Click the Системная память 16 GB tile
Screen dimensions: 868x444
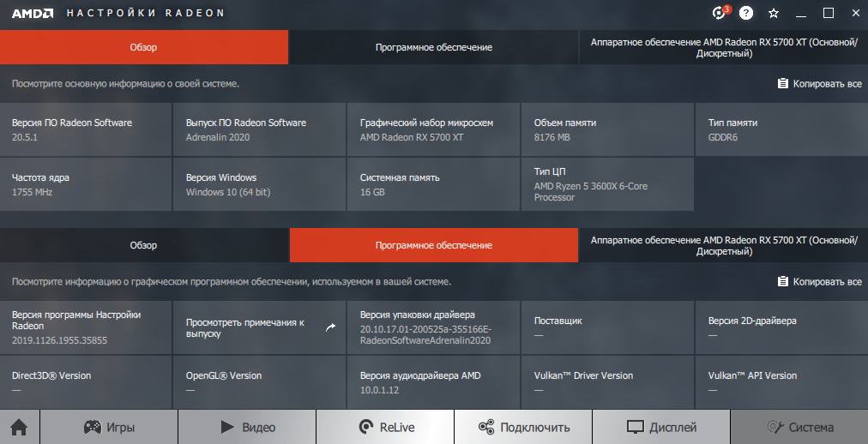[x=433, y=184]
